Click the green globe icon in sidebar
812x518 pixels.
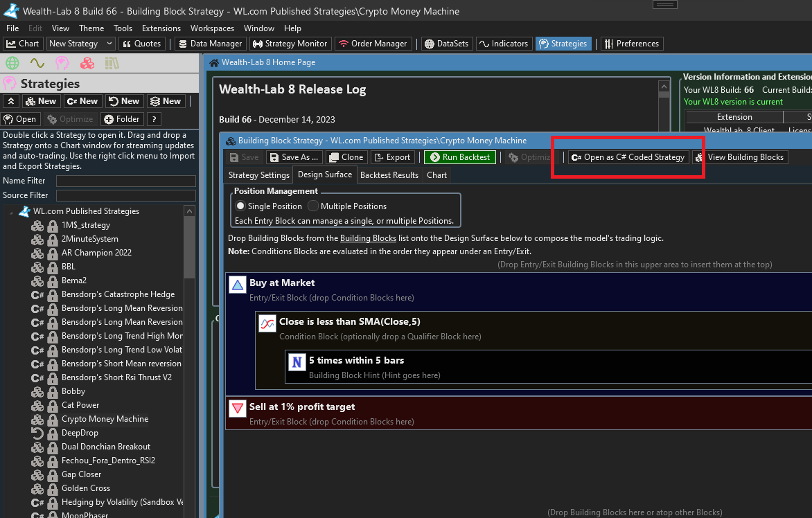(x=12, y=63)
